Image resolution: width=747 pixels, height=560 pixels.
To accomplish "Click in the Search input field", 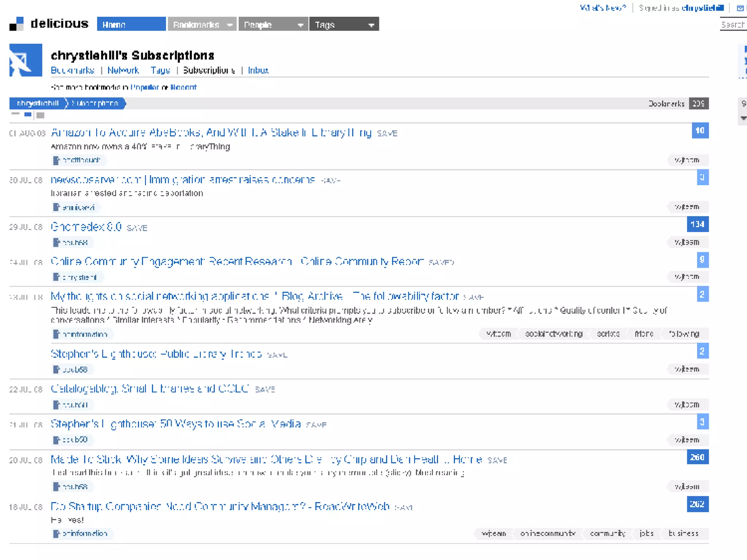I will 733,25.
